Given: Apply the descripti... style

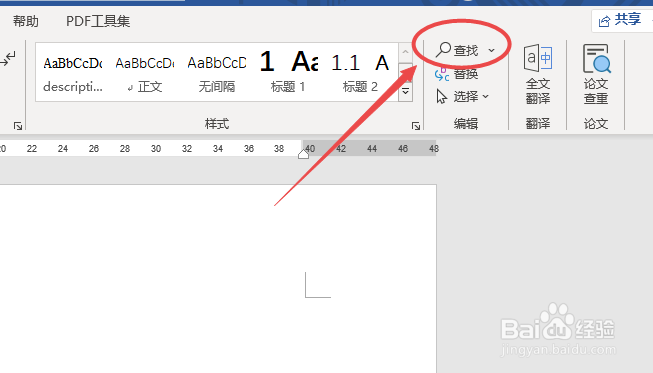Looking at the screenshot, I should click(x=72, y=72).
